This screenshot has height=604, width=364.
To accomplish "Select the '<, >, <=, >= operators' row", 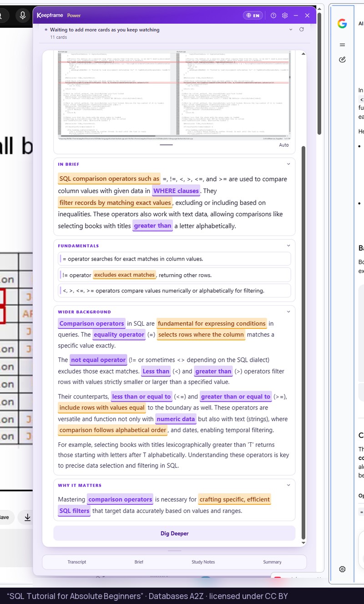I will tap(174, 291).
